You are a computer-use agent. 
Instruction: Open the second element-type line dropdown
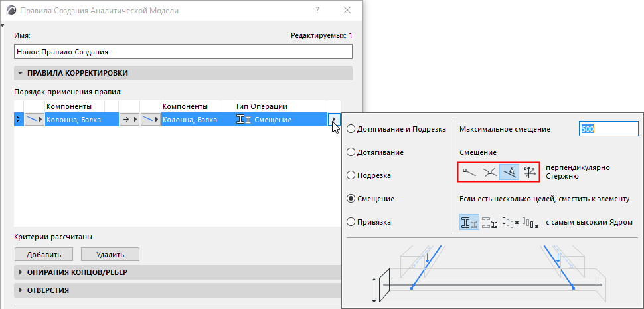[x=150, y=120]
